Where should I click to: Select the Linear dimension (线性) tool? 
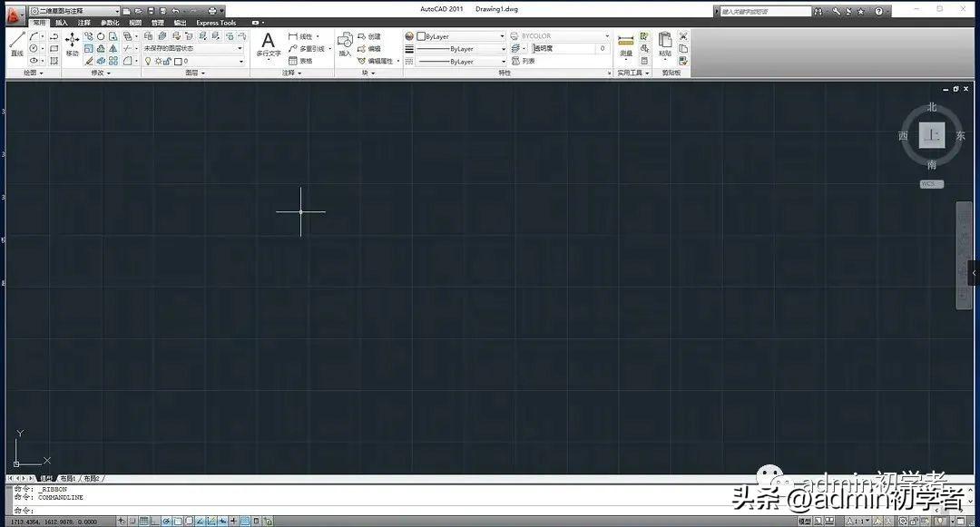pyautogui.click(x=300, y=36)
